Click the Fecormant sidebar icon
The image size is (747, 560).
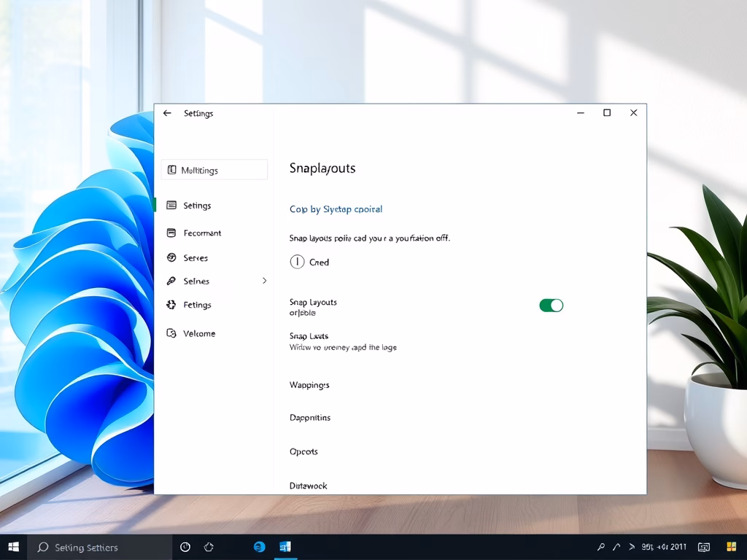pyautogui.click(x=171, y=233)
